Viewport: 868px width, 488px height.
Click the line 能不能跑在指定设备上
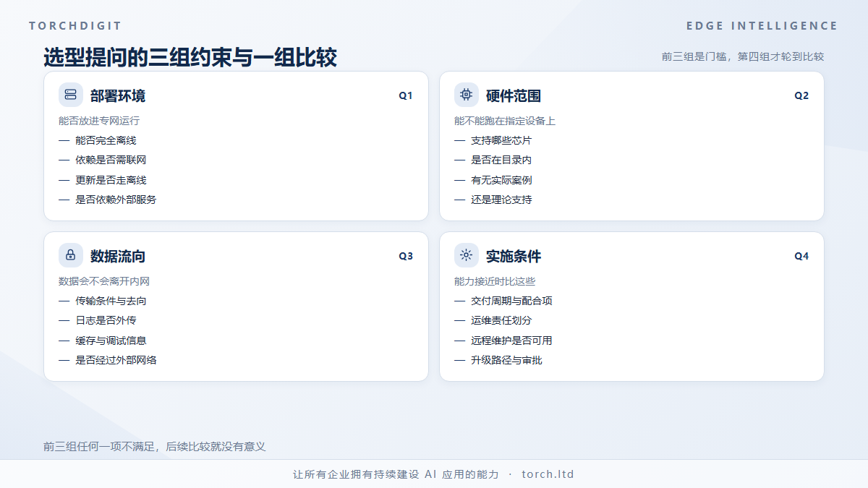coord(505,121)
